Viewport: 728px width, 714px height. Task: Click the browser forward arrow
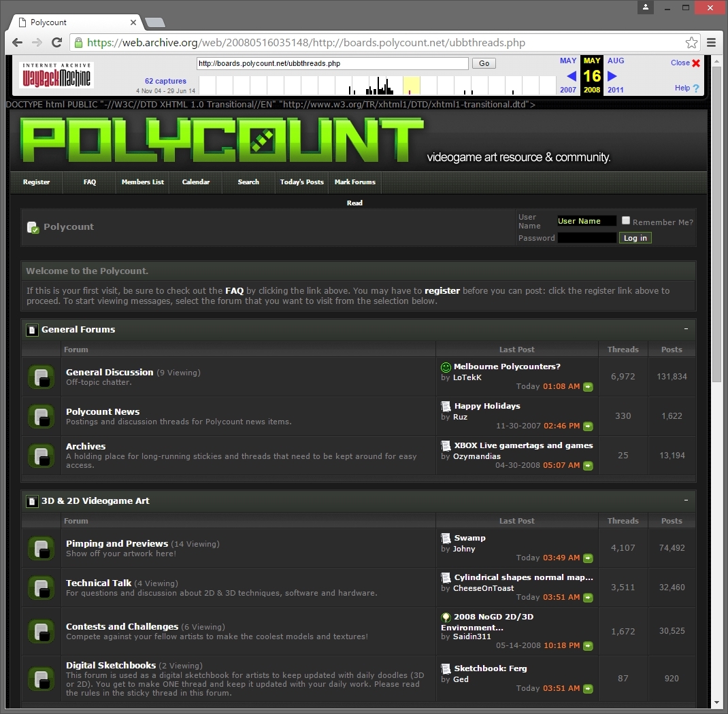point(37,43)
